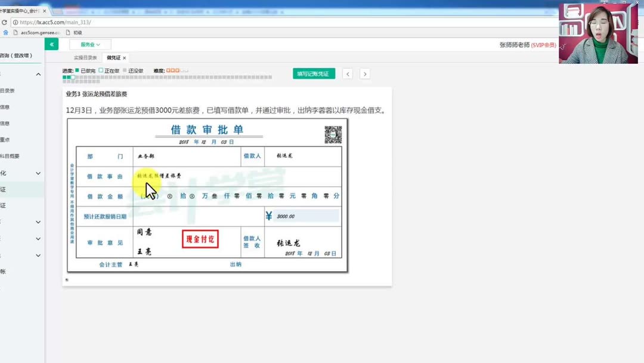
Task: Select the 做凭证 tab
Action: (x=114, y=57)
